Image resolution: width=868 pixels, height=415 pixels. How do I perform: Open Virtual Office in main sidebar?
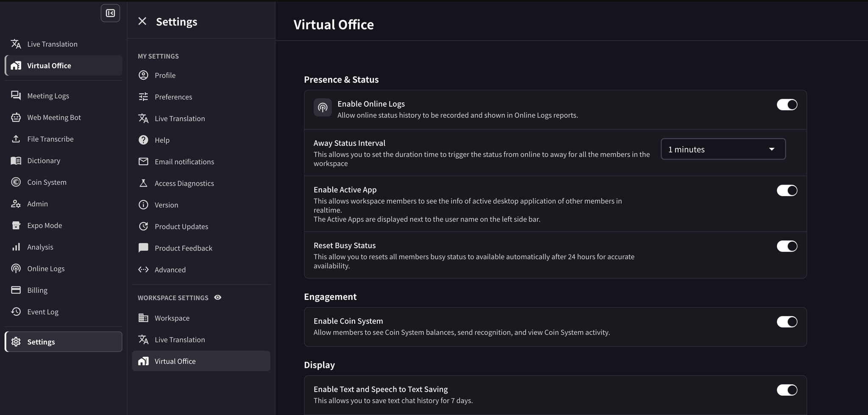(64, 66)
